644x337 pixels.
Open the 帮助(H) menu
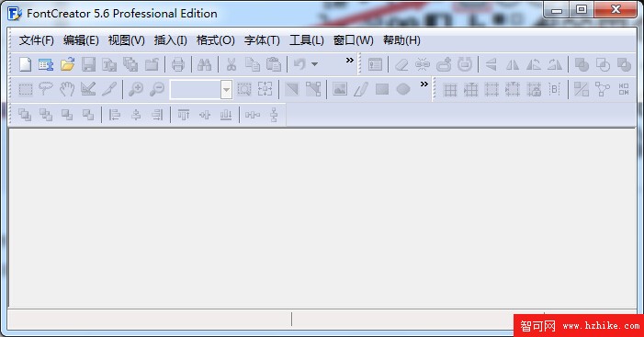point(401,40)
